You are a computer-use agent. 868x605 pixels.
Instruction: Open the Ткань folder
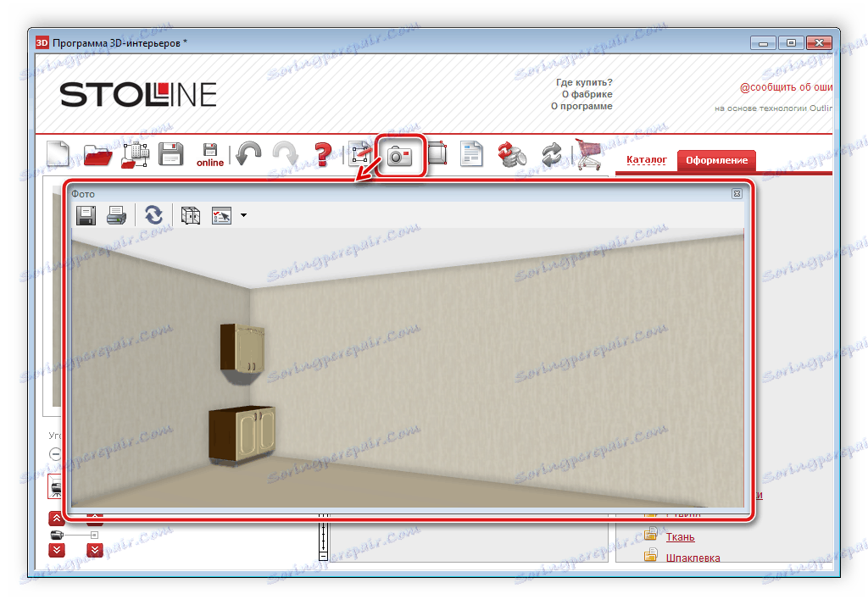(681, 537)
